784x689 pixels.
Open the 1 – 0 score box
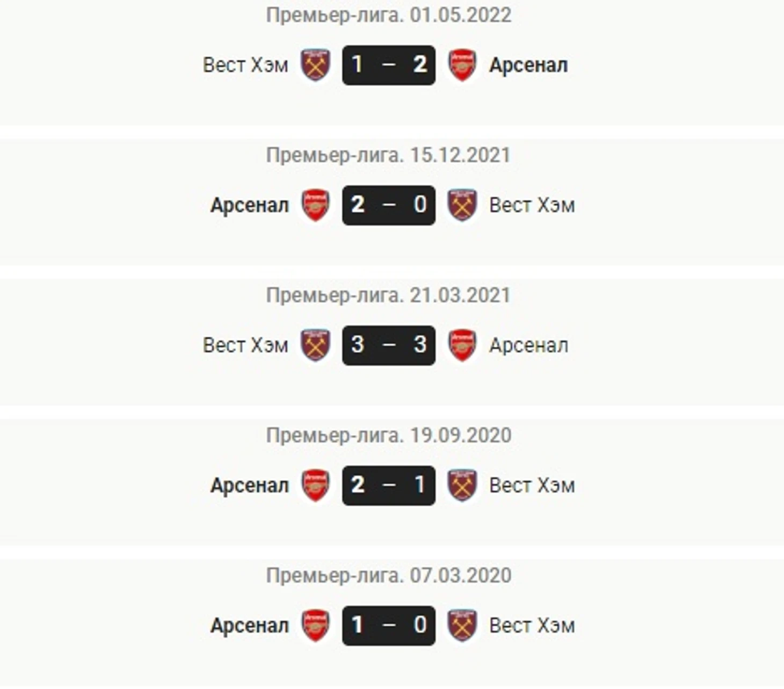(389, 626)
